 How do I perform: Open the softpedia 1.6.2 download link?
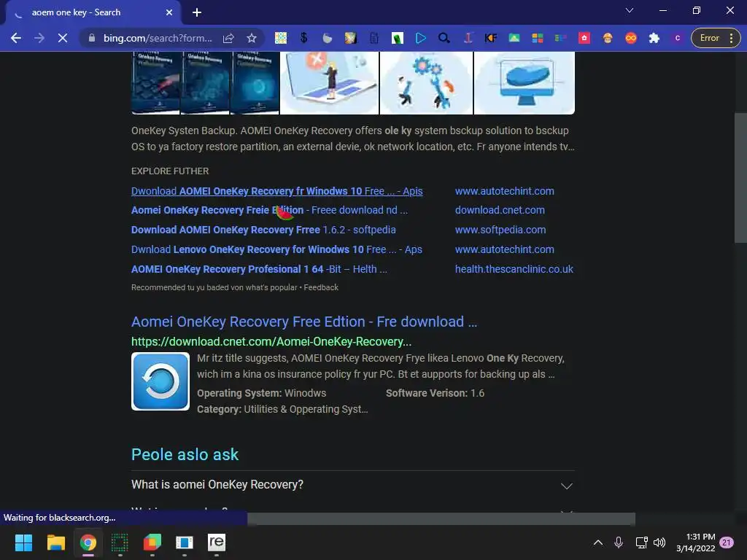point(263,230)
